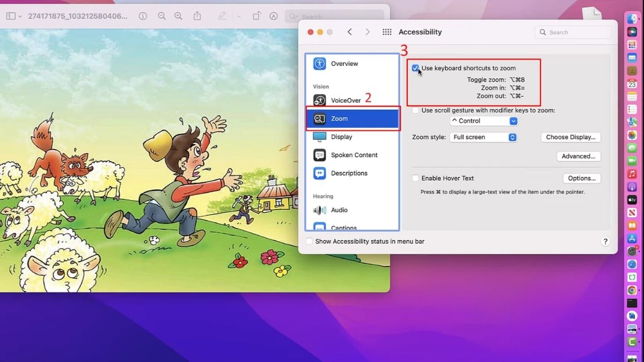644x362 pixels.
Task: Click Preview's zoom out magnifier
Action: click(162, 16)
